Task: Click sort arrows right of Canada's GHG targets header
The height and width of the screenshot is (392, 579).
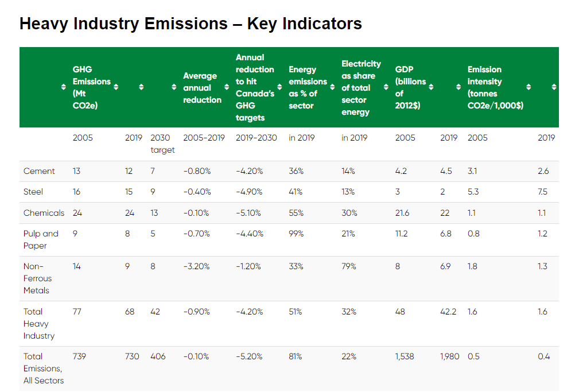Action: click(279, 87)
